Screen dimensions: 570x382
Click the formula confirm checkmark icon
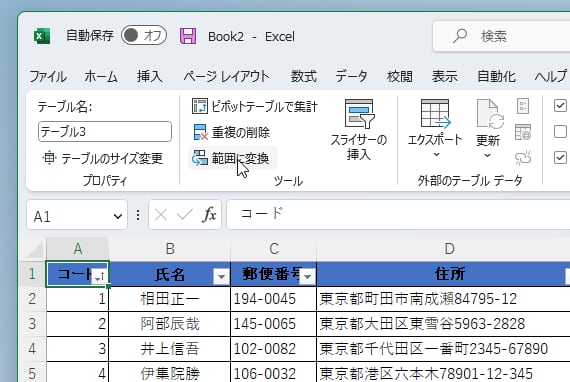click(x=185, y=215)
